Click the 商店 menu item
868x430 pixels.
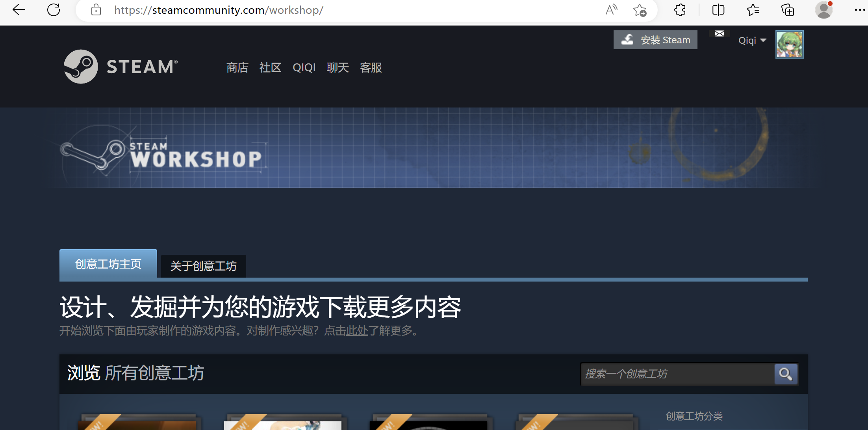tap(237, 67)
